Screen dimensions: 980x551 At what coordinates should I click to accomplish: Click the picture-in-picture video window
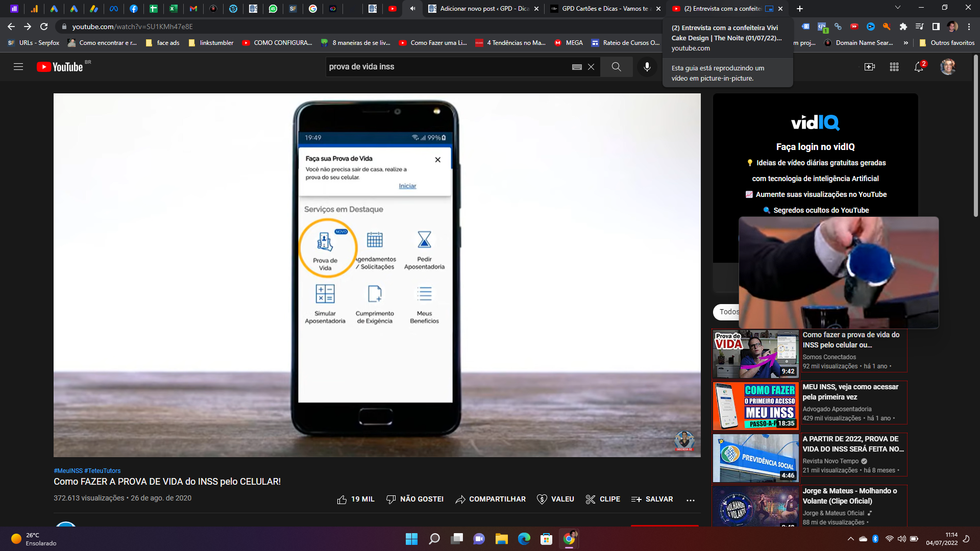click(x=839, y=272)
